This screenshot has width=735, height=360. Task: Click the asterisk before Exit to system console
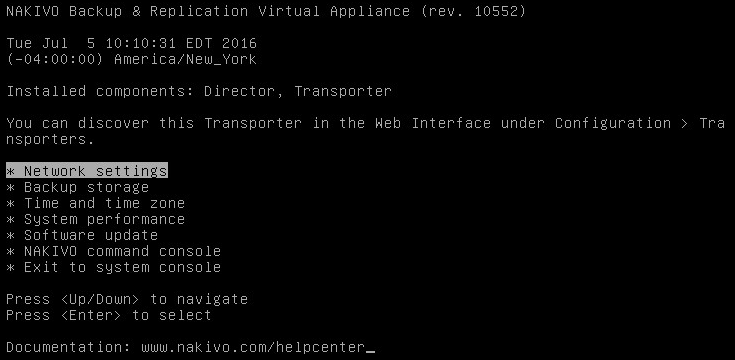pyautogui.click(x=10, y=268)
